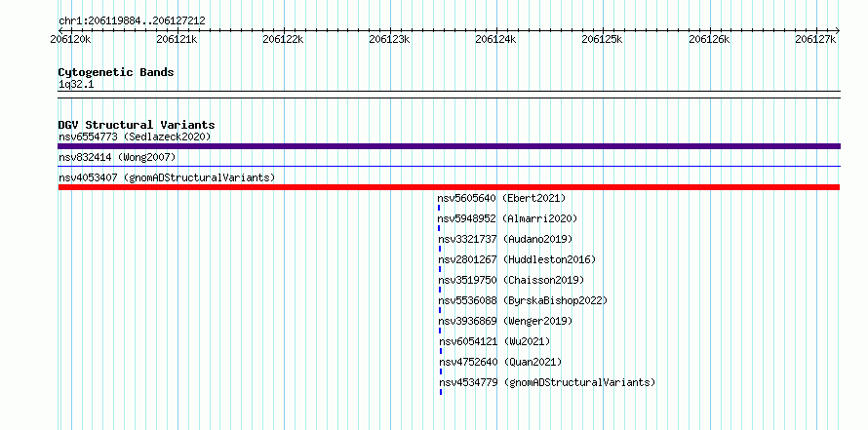Click the 206126k ruler tick label
868x430 pixels.
[x=709, y=39]
